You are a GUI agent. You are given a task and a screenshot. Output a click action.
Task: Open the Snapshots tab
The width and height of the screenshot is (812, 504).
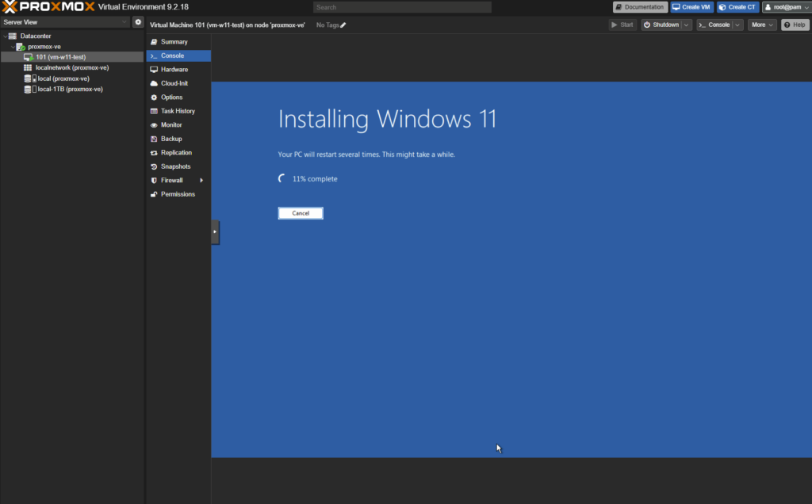pyautogui.click(x=178, y=166)
